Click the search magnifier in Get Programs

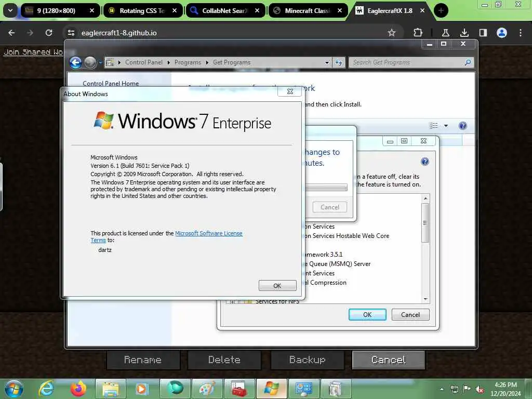[x=468, y=62]
